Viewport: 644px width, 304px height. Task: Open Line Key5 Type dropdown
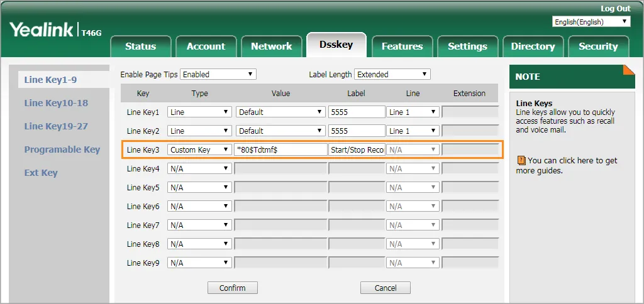[199, 187]
